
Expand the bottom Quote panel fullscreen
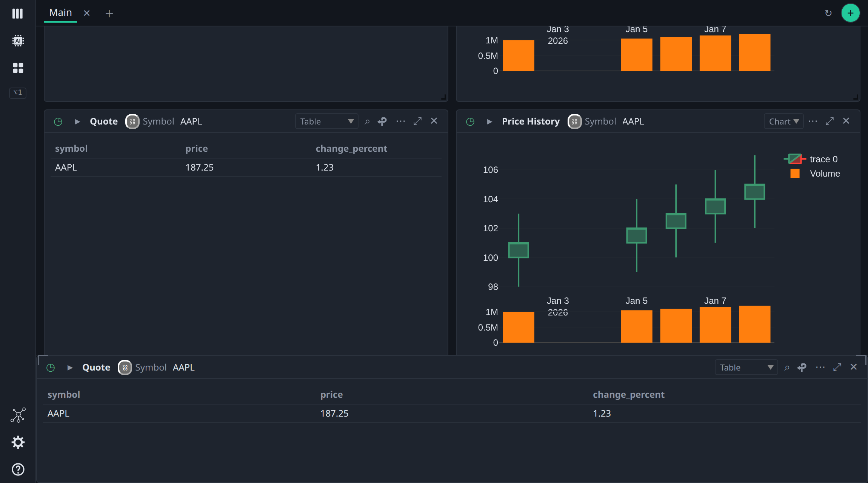tap(837, 367)
